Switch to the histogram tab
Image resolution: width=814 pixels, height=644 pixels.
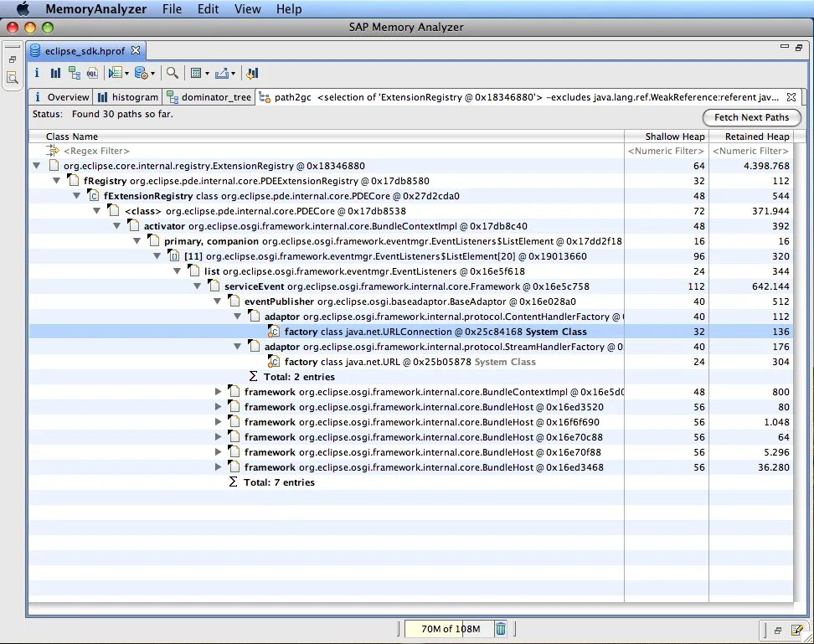pyautogui.click(x=129, y=97)
